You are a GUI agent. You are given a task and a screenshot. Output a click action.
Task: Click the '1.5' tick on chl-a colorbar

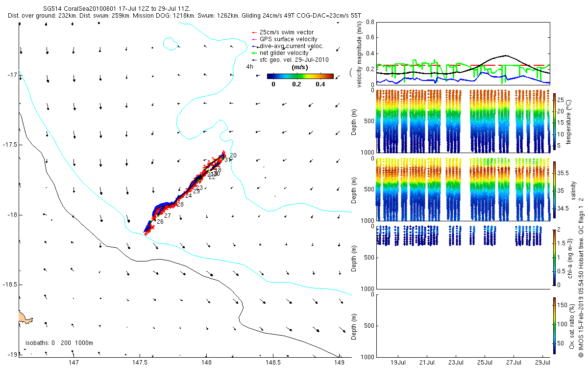pyautogui.click(x=562, y=243)
